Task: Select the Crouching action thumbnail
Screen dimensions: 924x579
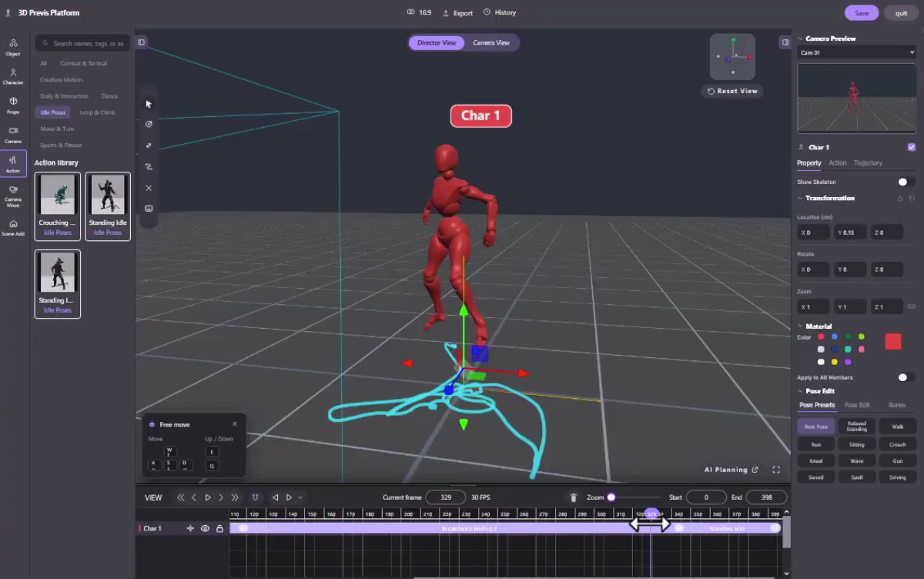Action: (58, 206)
